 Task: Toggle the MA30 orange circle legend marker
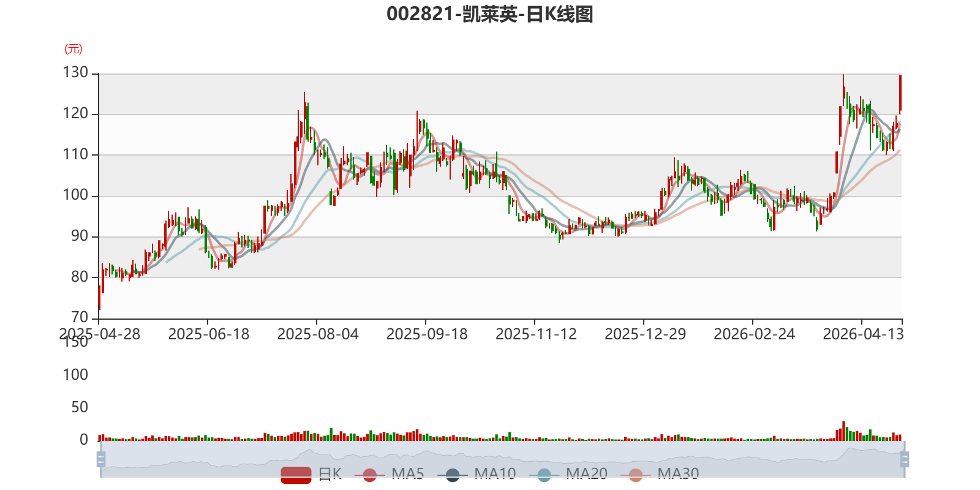(636, 475)
